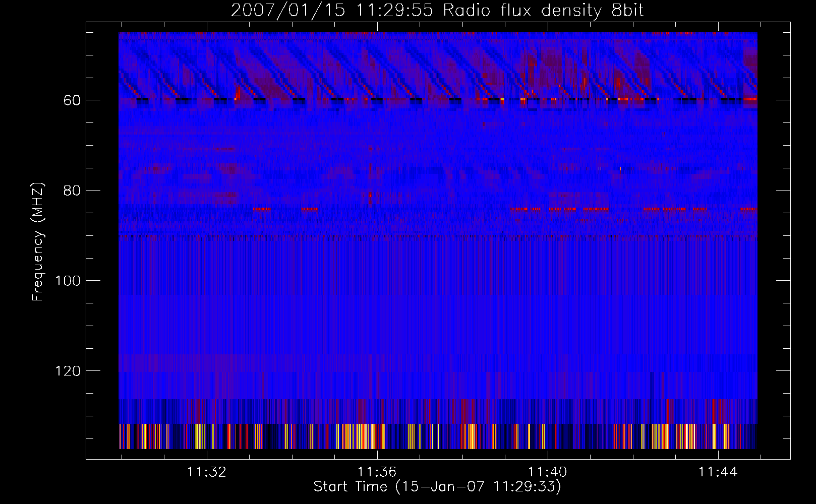
Task: Select the 120 MHz frequency tick label
Action: [68, 371]
